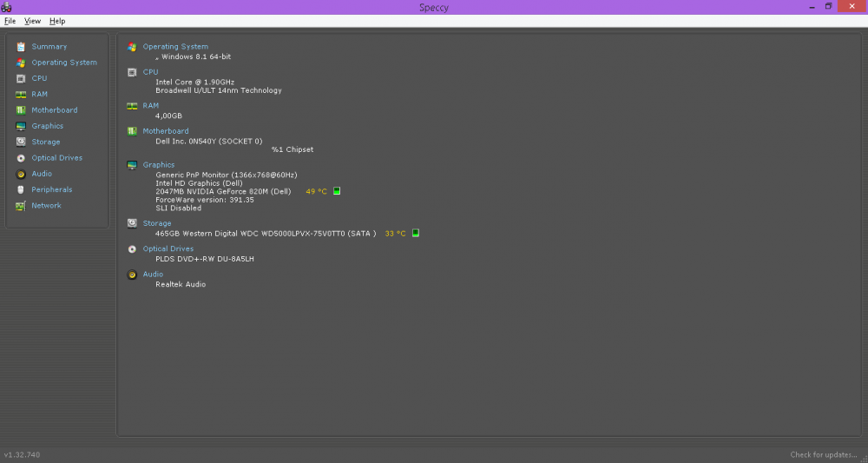Click version number v1.32.740 in status bar

point(22,454)
